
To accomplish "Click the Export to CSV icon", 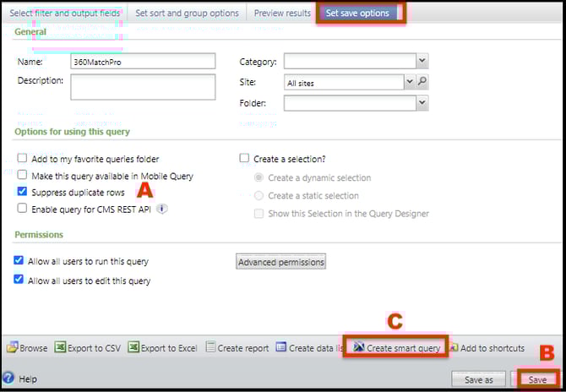I will 61,348.
